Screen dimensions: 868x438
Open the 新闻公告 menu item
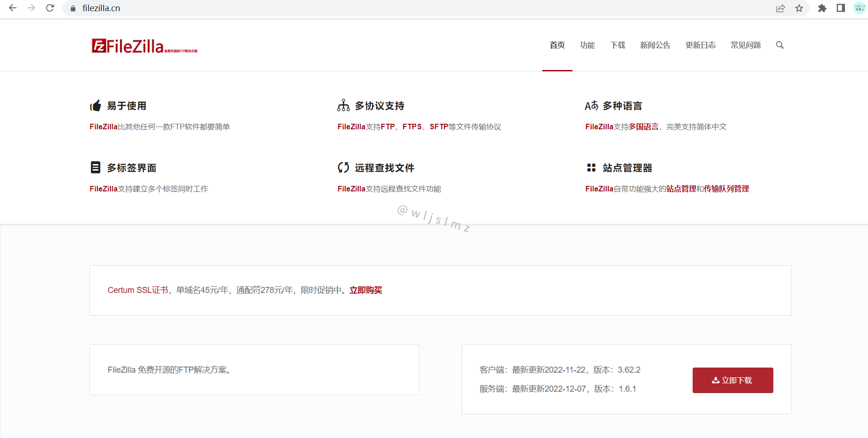click(655, 45)
